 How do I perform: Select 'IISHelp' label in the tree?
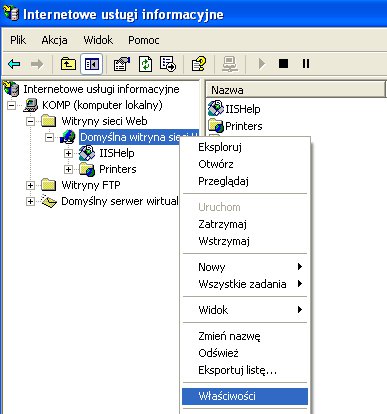[117, 153]
